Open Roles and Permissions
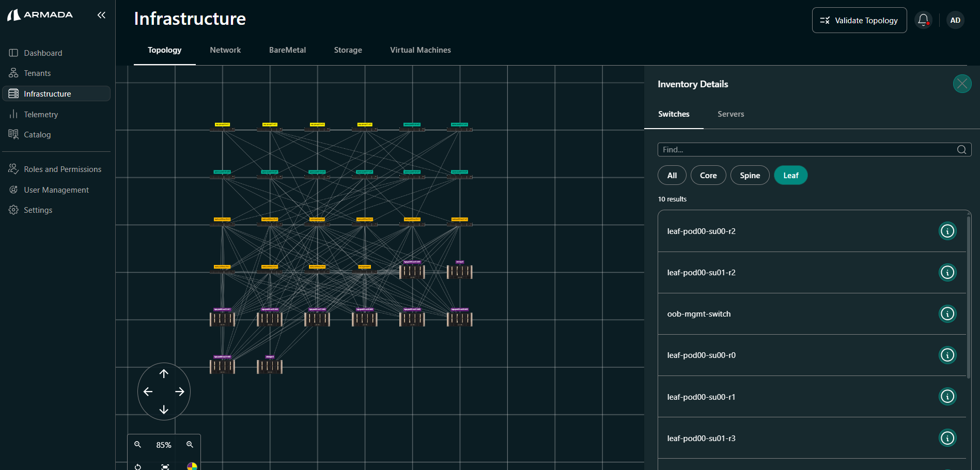The image size is (980, 470). (63, 169)
